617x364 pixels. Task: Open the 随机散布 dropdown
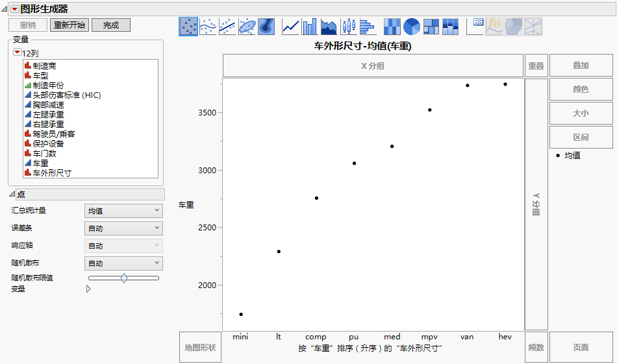[123, 263]
